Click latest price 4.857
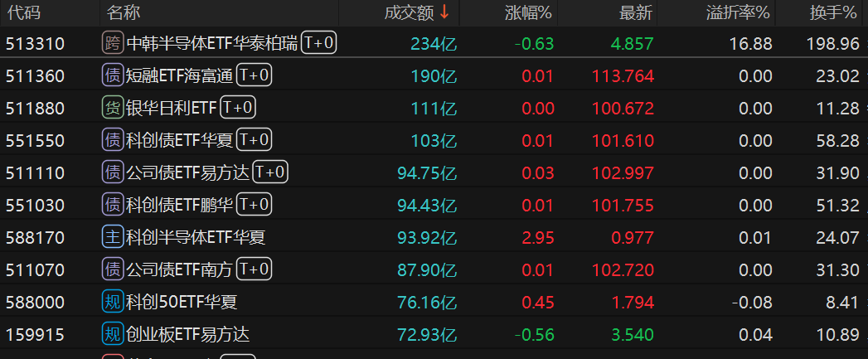This screenshot has height=359, width=868. tap(633, 44)
